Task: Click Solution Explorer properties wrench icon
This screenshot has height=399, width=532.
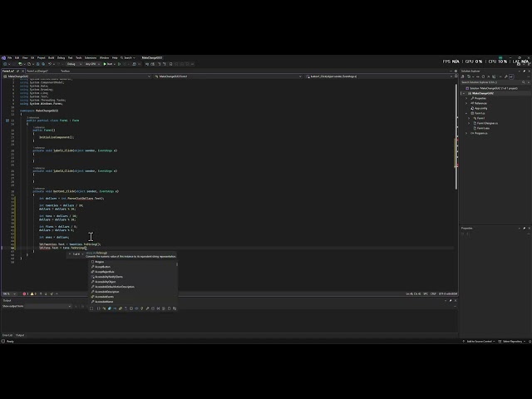Action: 506,76
